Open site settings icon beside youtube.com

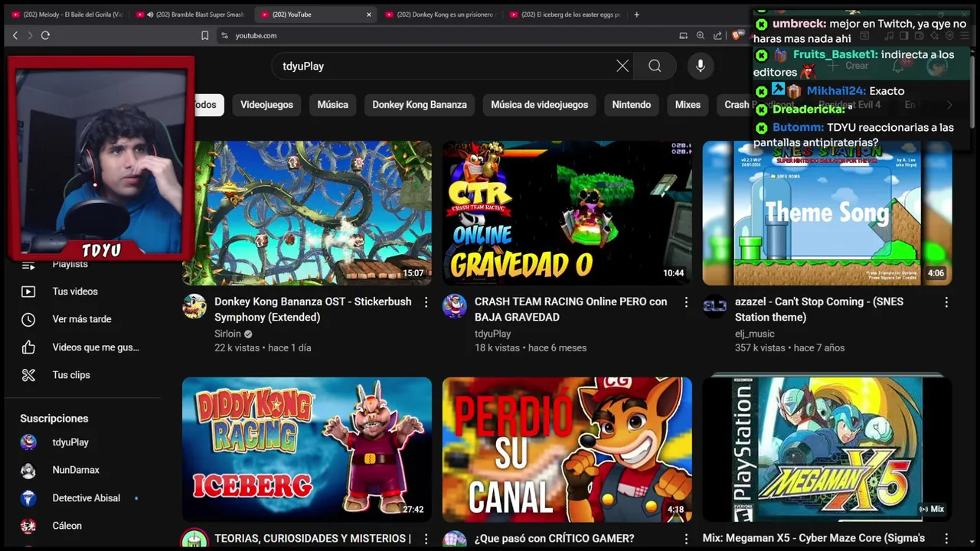point(224,35)
